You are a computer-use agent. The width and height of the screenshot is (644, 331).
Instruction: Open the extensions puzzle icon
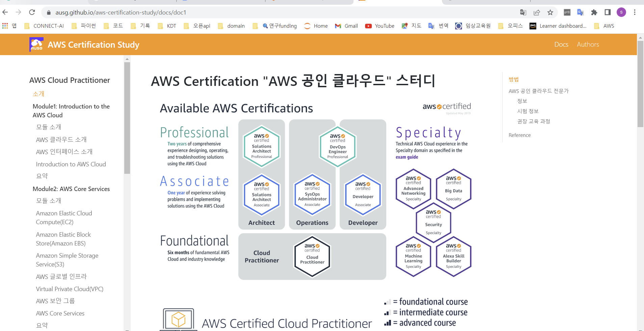594,13
